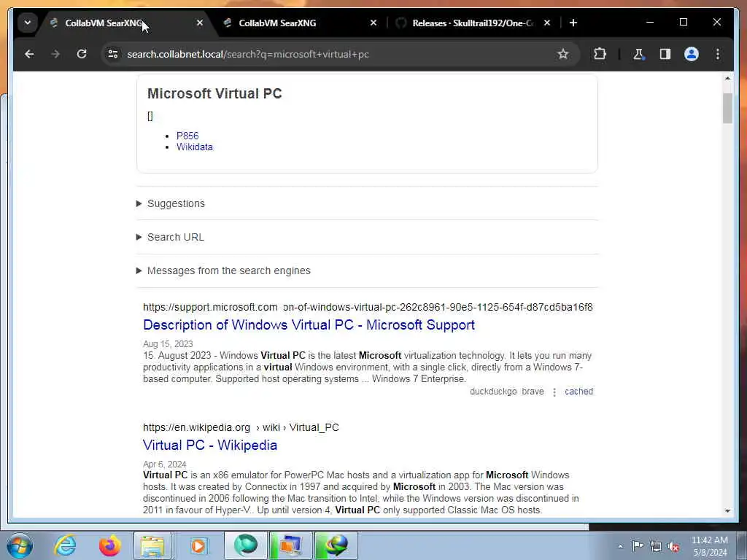Click the muted volume tray icon
Screen dimensions: 747x560
(673, 547)
